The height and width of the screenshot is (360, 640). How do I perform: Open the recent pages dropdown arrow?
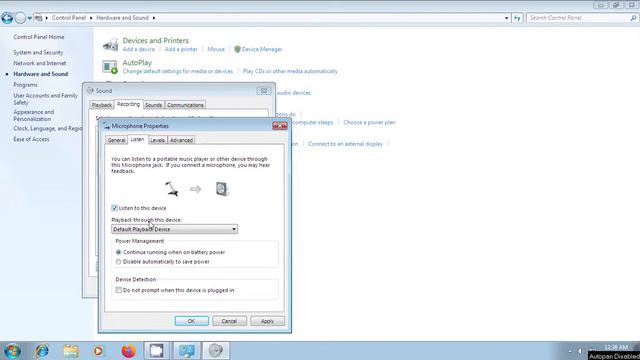(30, 18)
